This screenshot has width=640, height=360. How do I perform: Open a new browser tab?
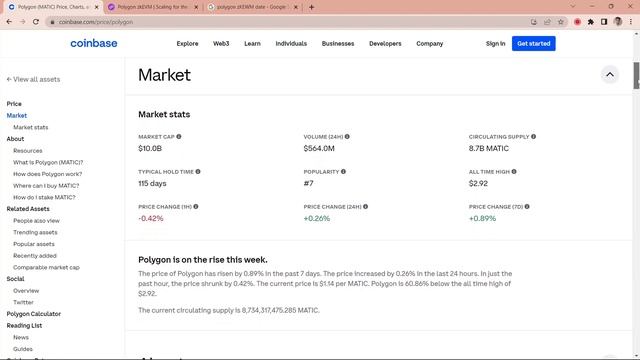[x=311, y=7]
